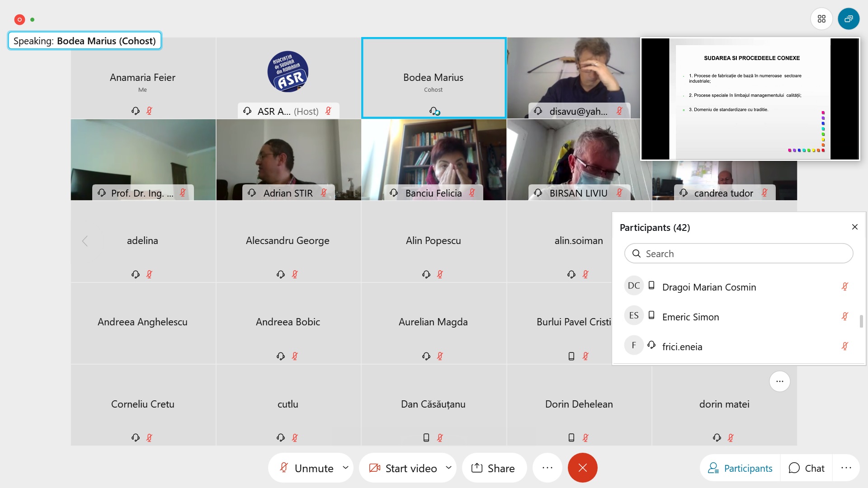Open panel options ellipsis beside Chat
Image resolution: width=868 pixels, height=488 pixels.
[x=846, y=468]
